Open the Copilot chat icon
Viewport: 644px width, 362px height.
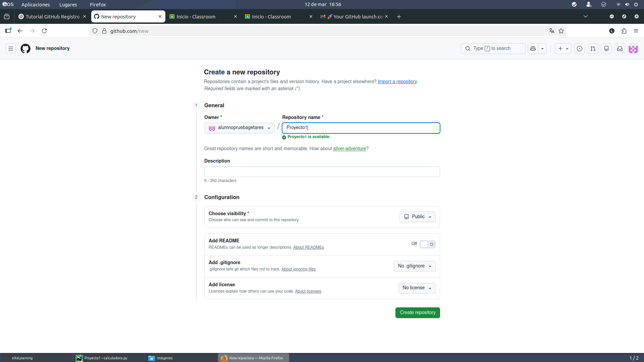pos(533,49)
